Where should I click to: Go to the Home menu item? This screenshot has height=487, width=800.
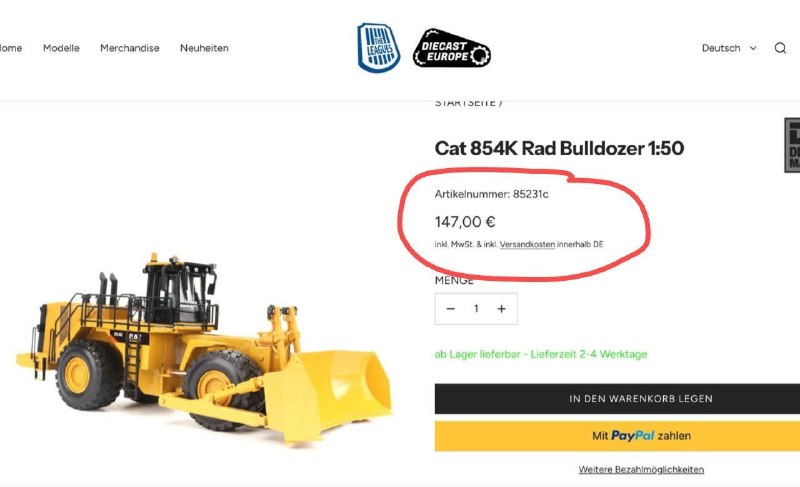tap(11, 48)
